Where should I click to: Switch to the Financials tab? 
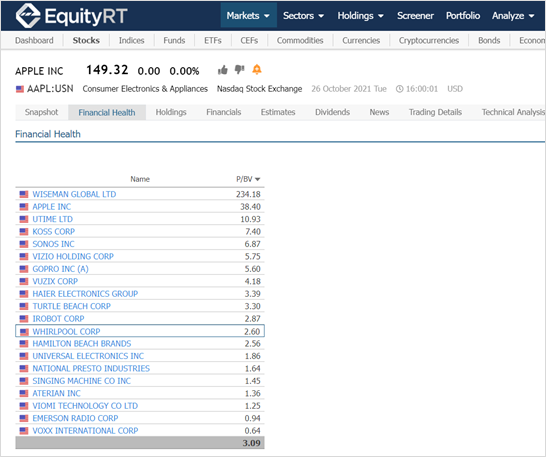click(x=224, y=112)
